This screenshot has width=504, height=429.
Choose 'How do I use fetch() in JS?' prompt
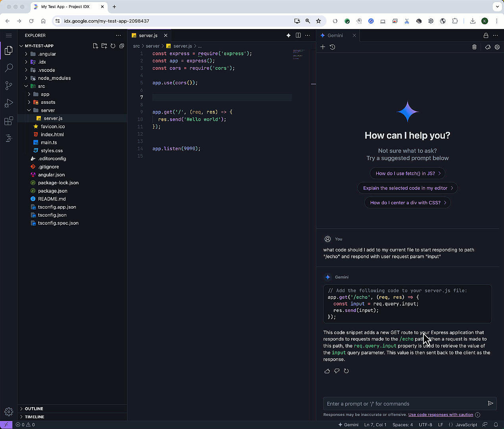click(x=408, y=174)
